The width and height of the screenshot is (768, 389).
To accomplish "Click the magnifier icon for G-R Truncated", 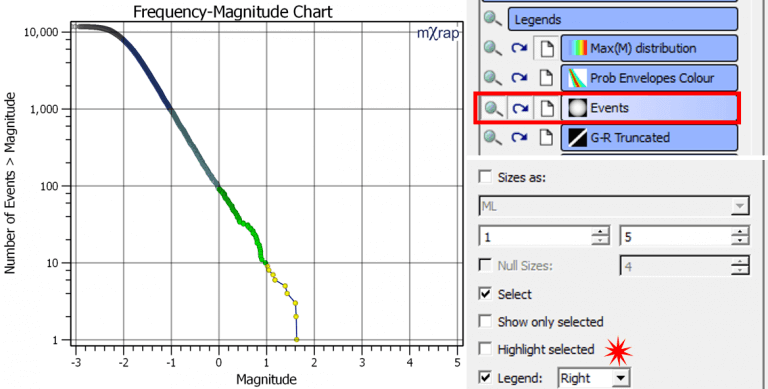I will tap(492, 138).
